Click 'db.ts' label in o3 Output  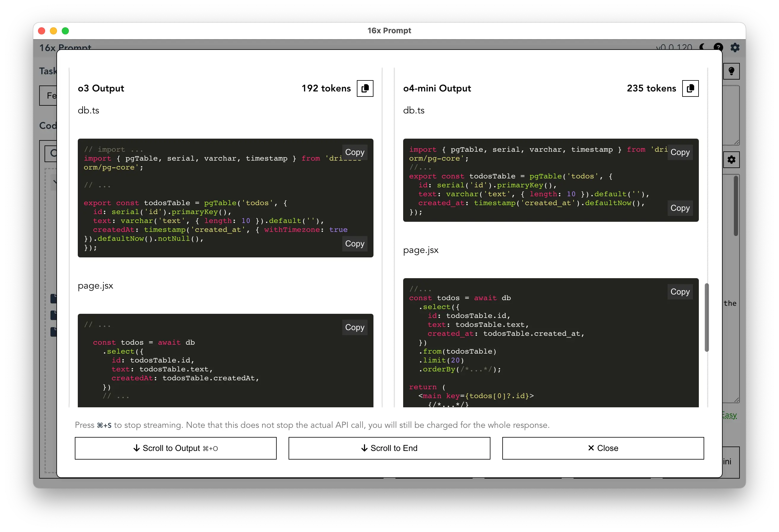tap(88, 111)
